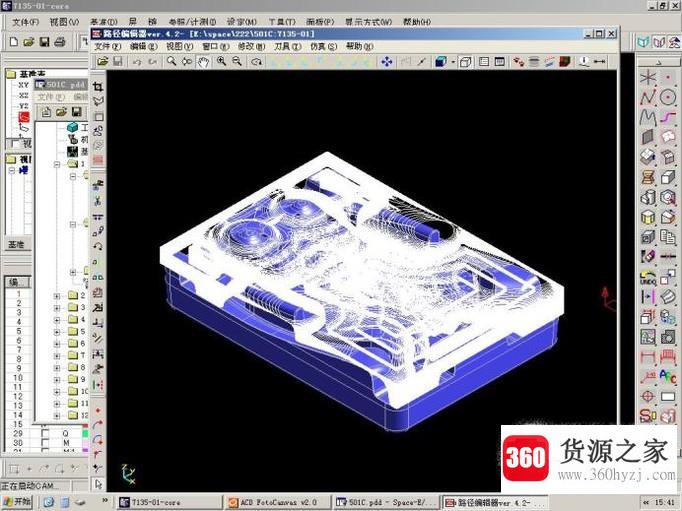
Task: Expand folder 4 in the tree
Action: pyautogui.click(x=57, y=320)
